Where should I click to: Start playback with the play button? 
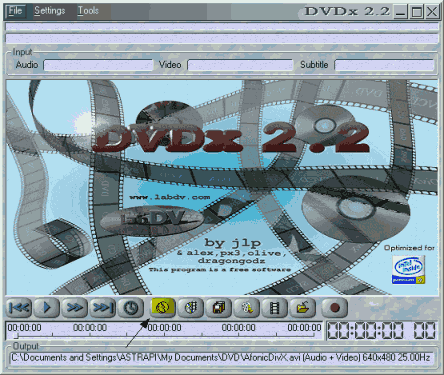47,307
